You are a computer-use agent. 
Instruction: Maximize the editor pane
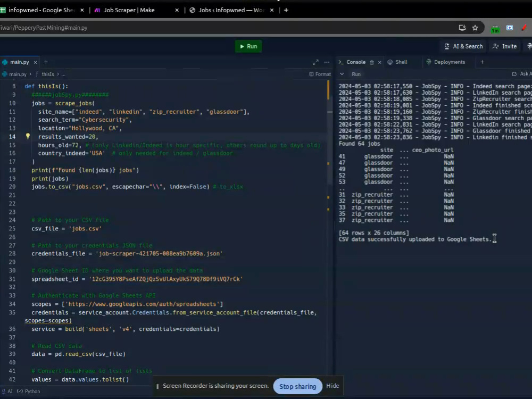[x=315, y=62]
